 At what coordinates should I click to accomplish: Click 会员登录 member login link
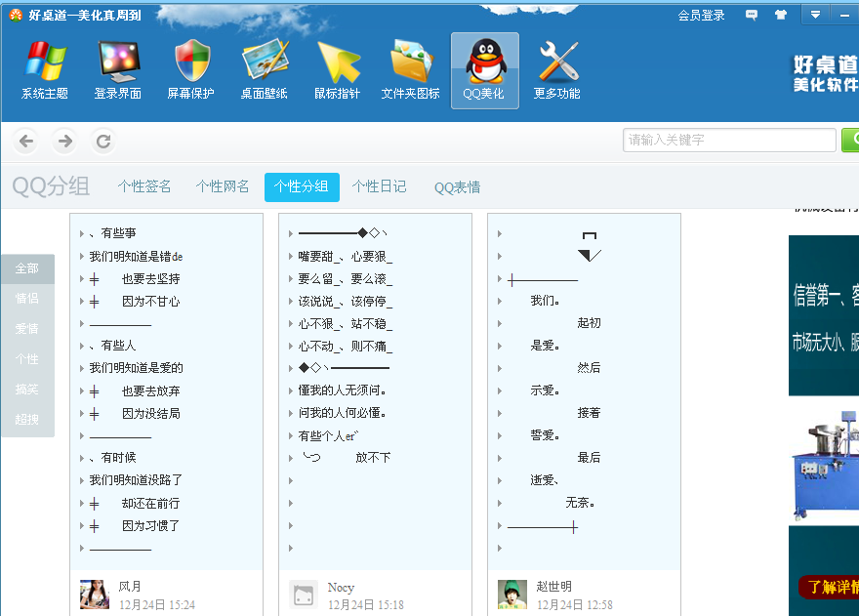tap(701, 16)
